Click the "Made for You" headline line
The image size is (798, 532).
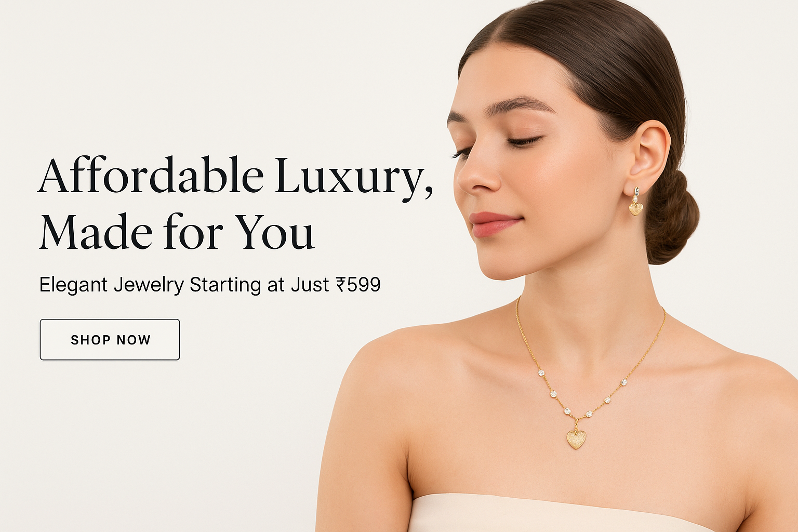(177, 232)
